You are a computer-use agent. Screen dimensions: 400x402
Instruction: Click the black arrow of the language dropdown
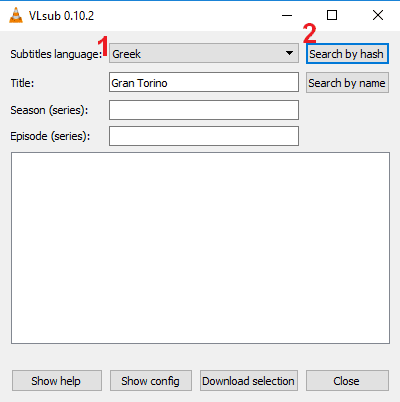click(289, 53)
